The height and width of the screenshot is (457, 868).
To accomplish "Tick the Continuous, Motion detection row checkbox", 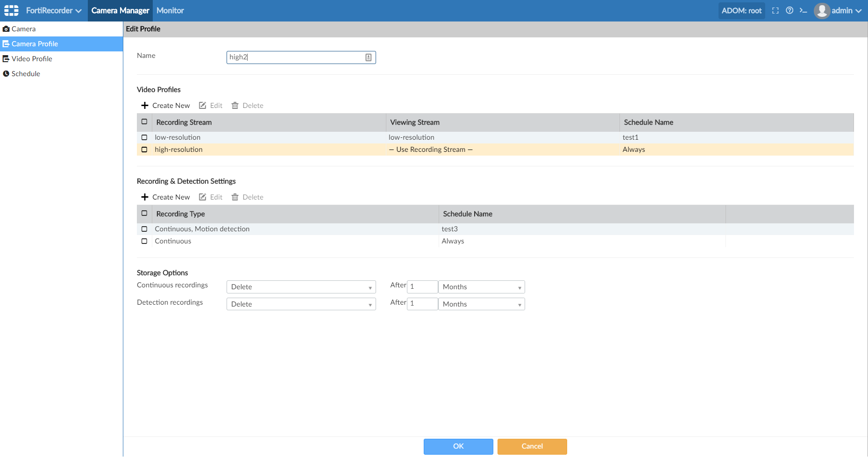I will point(144,229).
